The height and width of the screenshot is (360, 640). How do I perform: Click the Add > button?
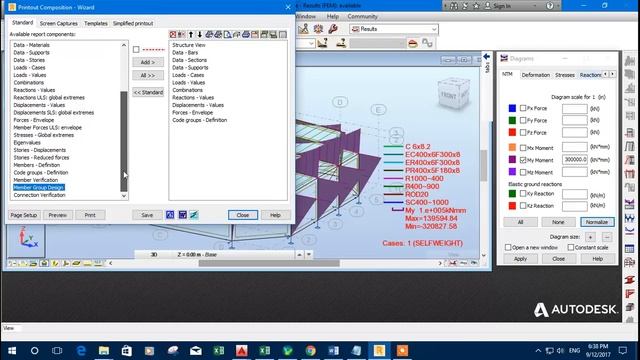(148, 62)
